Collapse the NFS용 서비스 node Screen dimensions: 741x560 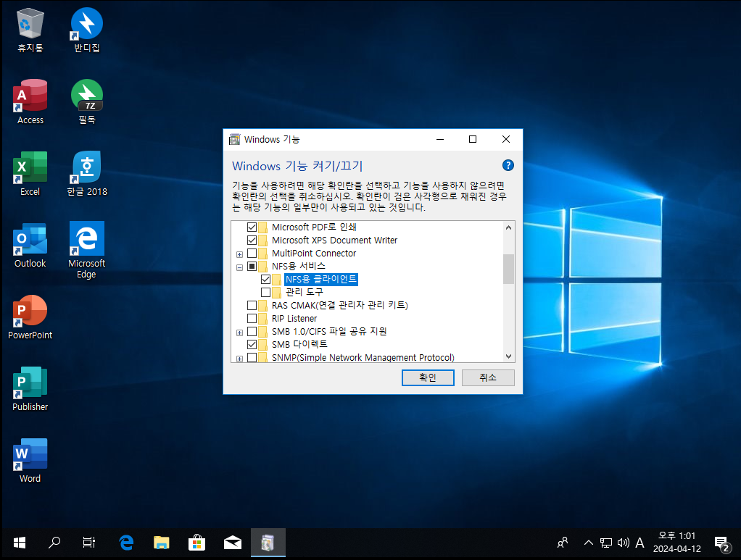pyautogui.click(x=239, y=267)
